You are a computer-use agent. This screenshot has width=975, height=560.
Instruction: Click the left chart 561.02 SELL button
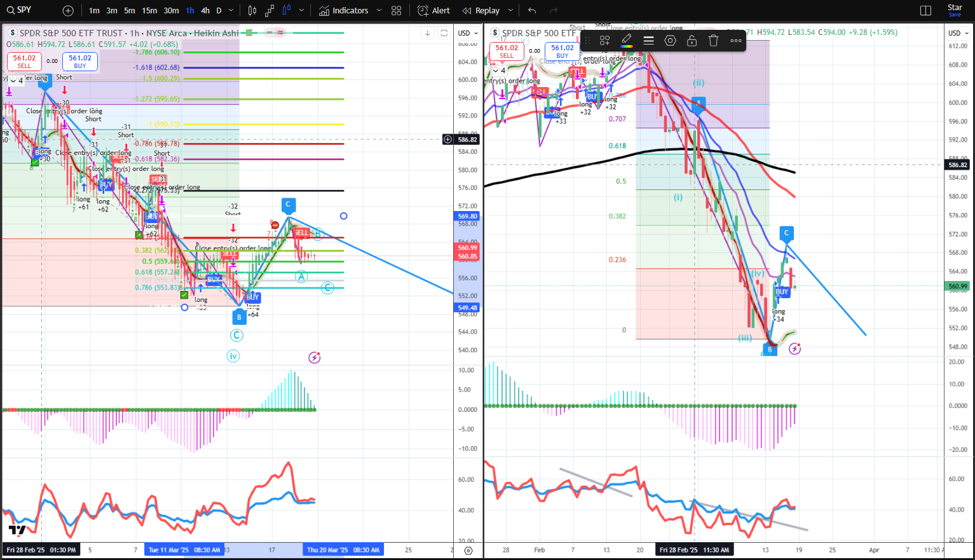pos(24,61)
